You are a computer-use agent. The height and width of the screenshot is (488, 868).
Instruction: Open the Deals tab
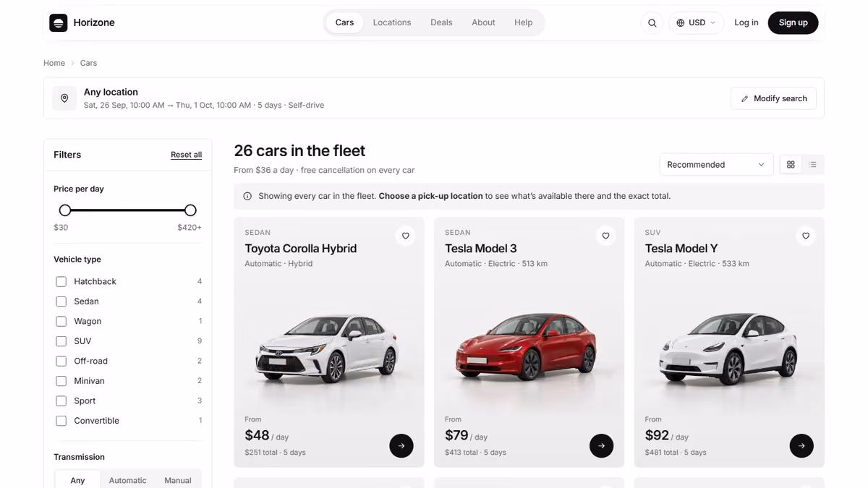coord(441,22)
